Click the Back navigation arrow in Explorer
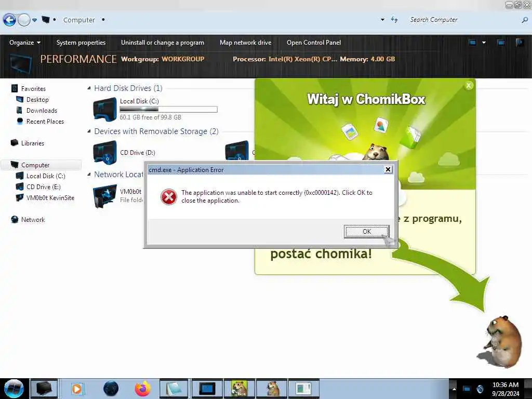 [9, 20]
